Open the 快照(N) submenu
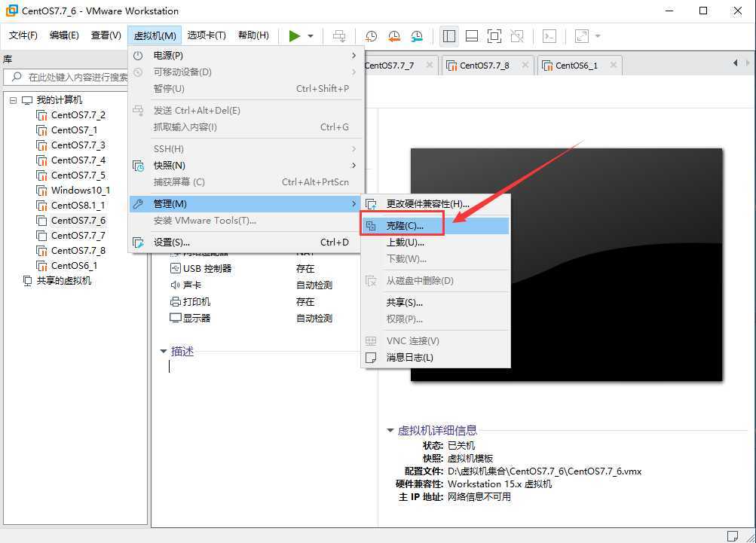756x543 pixels. click(x=246, y=165)
